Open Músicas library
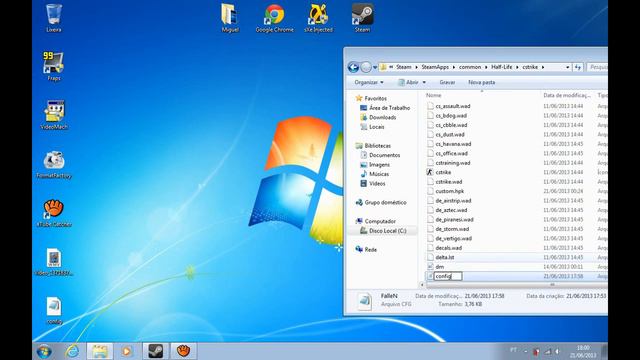Screen dimensions: 640x360 379,174
